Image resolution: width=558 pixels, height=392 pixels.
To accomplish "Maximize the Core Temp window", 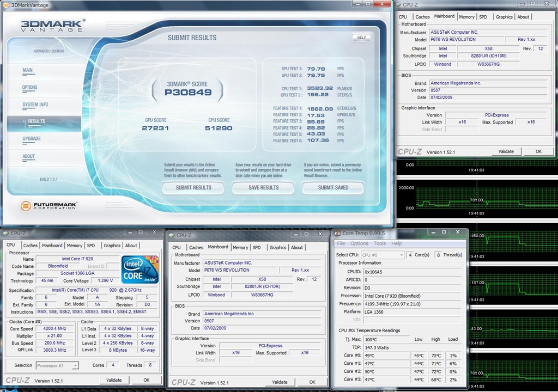I will point(444,233).
